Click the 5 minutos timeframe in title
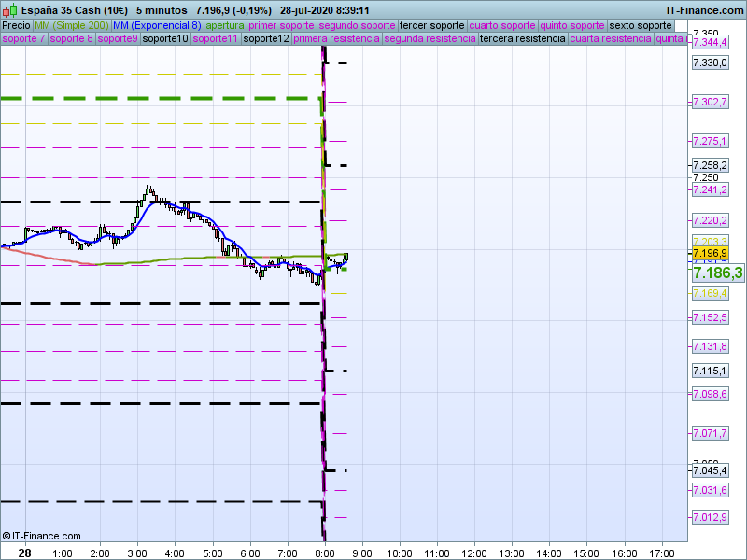Image resolution: width=747 pixels, height=560 pixels. click(161, 10)
